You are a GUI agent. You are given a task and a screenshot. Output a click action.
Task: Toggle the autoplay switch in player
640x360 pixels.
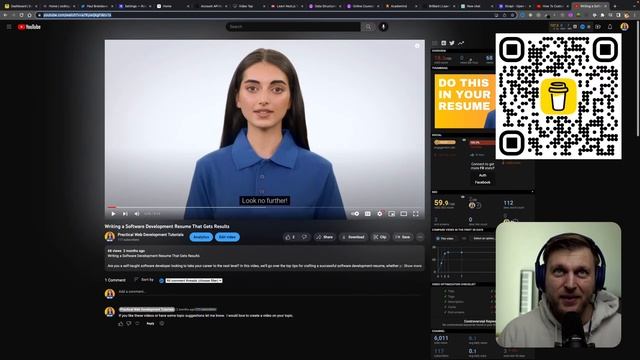tap(355, 213)
